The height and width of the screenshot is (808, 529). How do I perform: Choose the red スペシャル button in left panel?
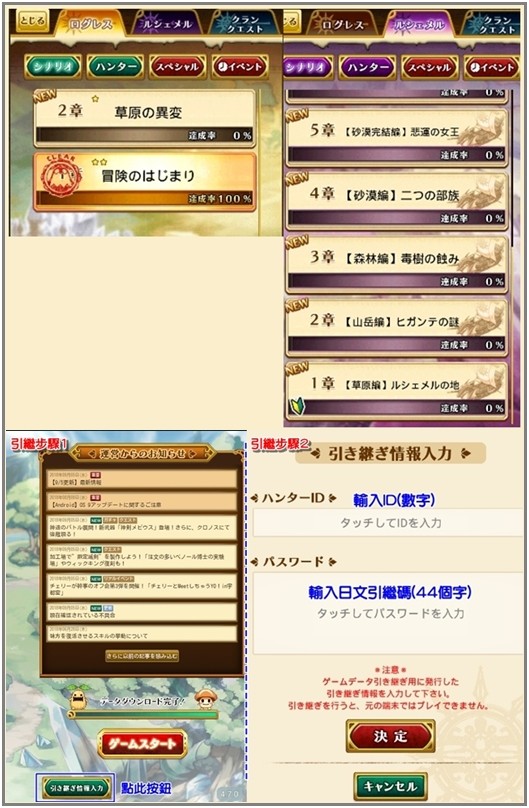pyautogui.click(x=178, y=67)
